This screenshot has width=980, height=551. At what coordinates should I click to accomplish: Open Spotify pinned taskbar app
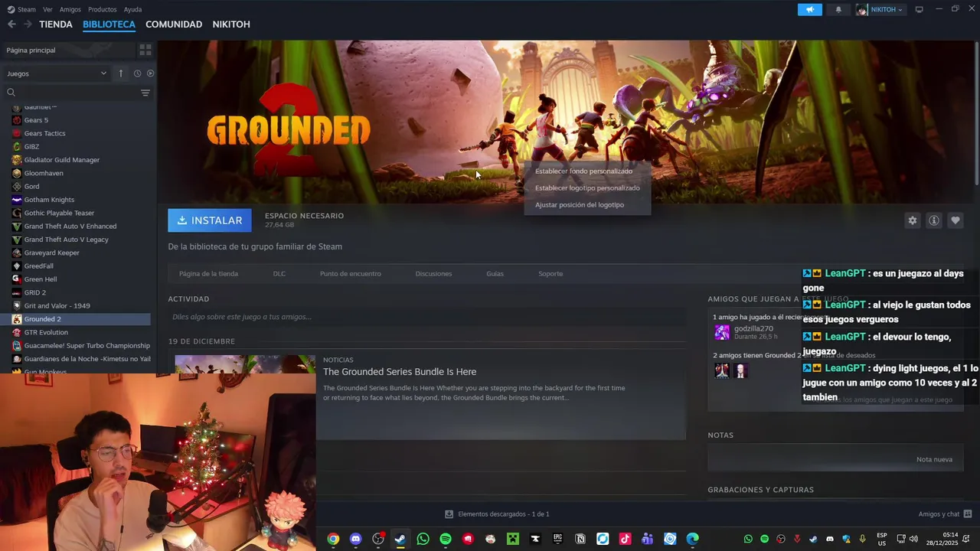(446, 539)
